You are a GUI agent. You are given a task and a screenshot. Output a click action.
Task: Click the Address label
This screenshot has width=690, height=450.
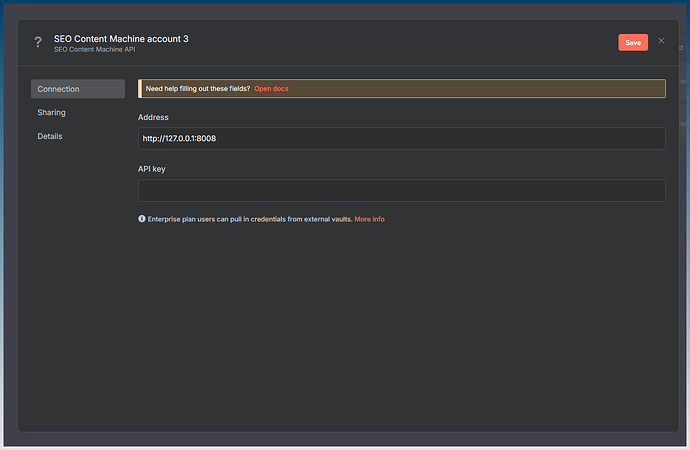(153, 117)
